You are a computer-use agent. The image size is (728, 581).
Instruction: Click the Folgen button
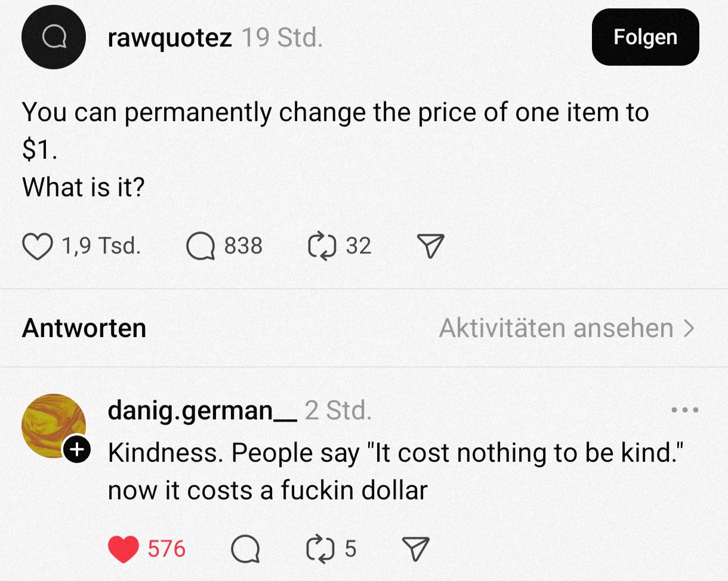645,37
